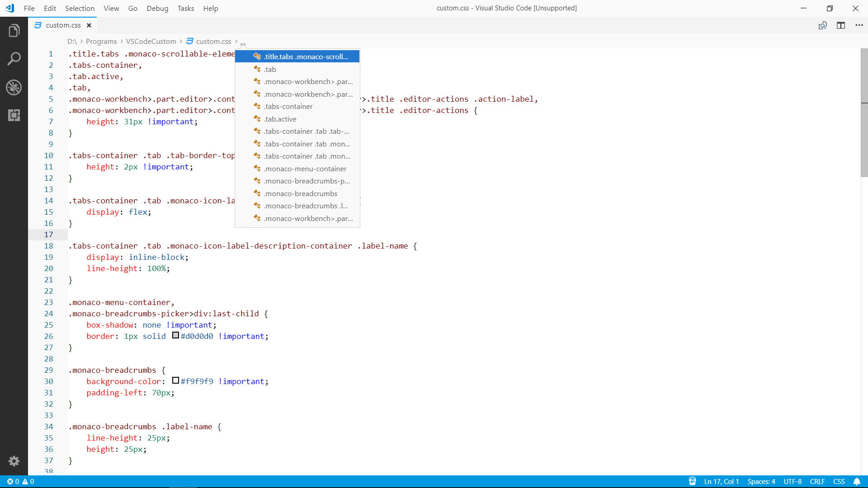
Task: Split the editor to the right
Action: [x=841, y=25]
